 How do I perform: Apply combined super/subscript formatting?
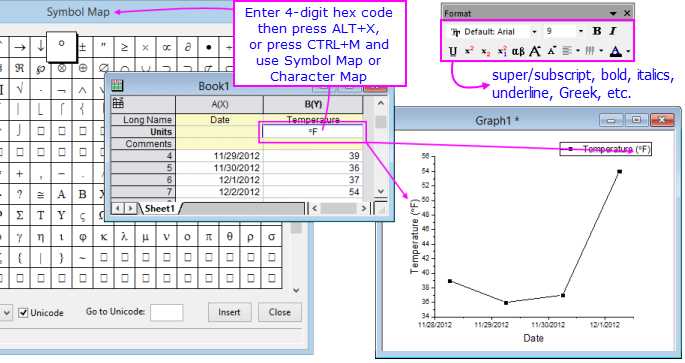pyautogui.click(x=502, y=52)
